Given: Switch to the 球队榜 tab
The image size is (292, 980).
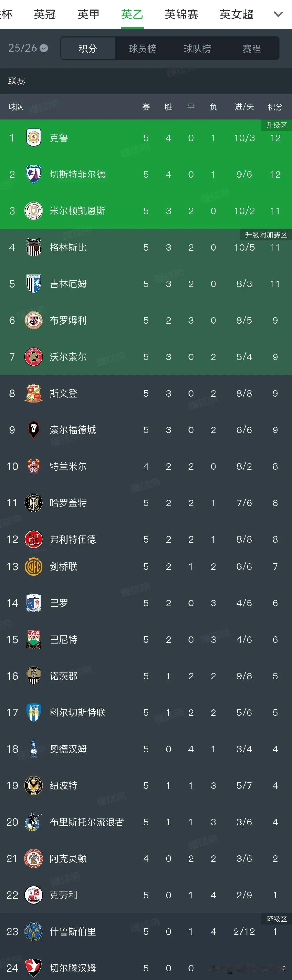Looking at the screenshot, I should click(197, 48).
